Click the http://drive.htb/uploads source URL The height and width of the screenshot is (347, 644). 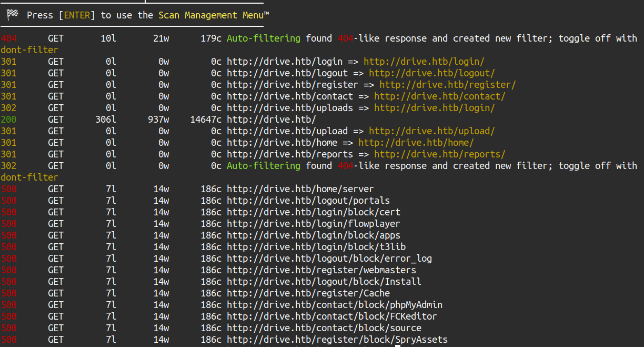[290, 108]
